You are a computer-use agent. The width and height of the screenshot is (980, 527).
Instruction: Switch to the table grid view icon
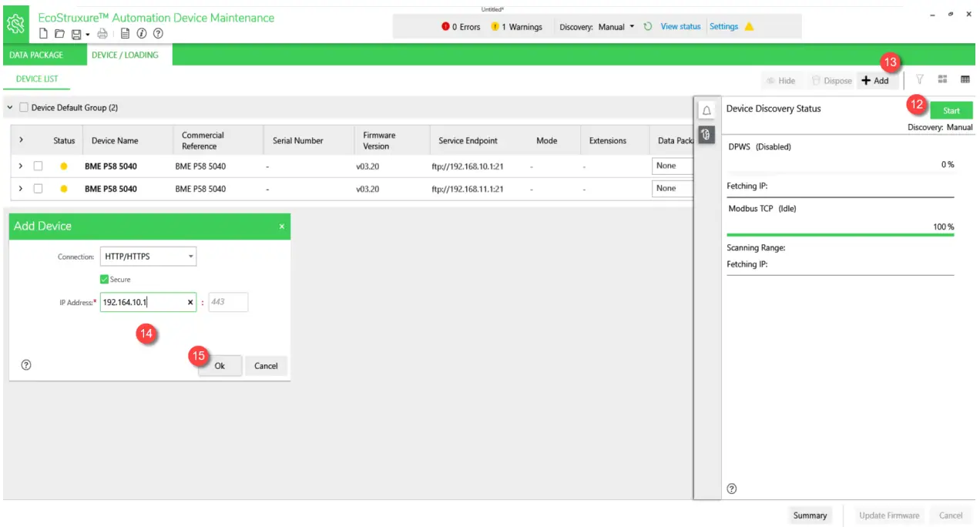965,79
